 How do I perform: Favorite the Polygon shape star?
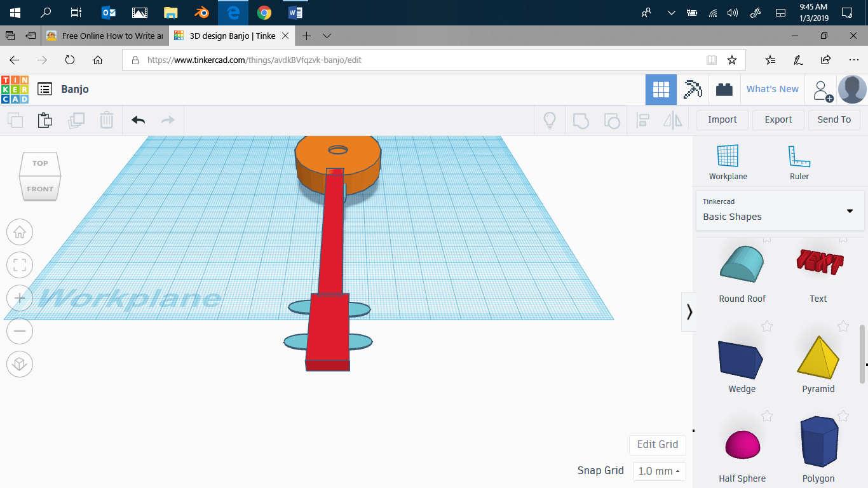pos(843,416)
